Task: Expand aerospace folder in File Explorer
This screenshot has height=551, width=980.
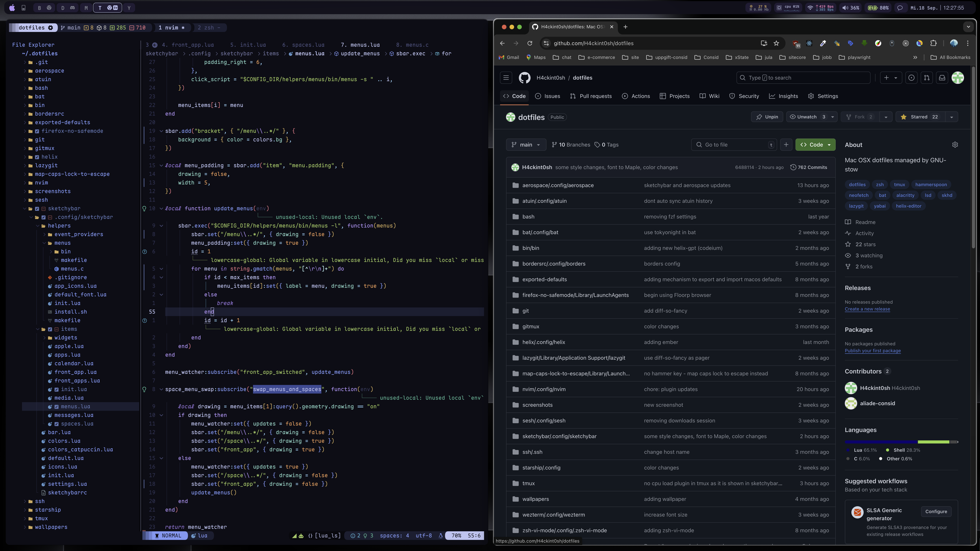Action: pos(25,71)
